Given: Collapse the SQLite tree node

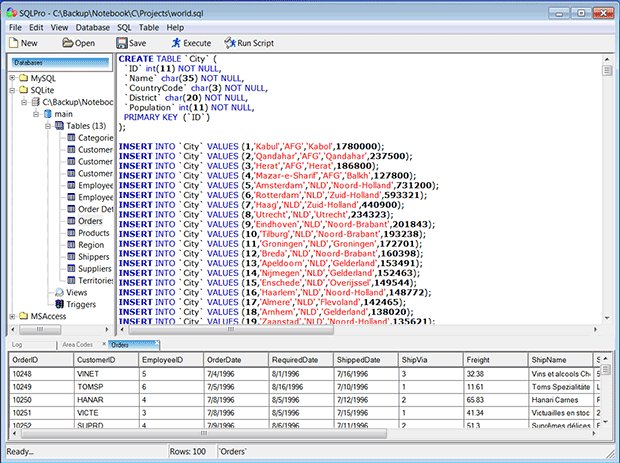Looking at the screenshot, I should tap(12, 90).
